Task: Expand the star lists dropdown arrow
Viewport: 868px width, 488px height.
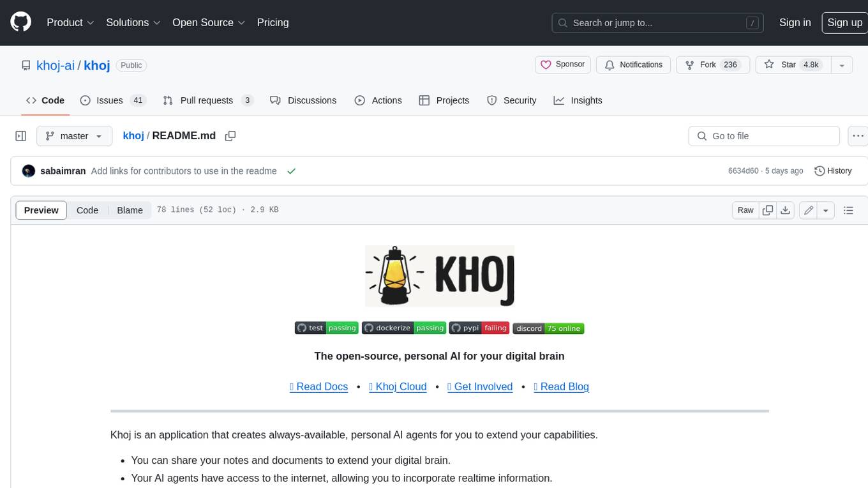Action: (842, 65)
